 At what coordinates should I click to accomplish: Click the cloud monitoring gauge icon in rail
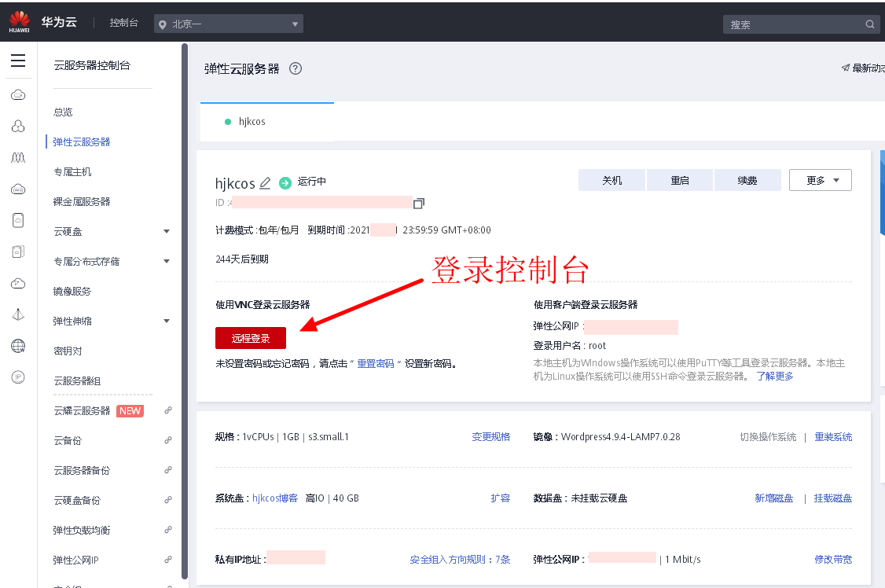[x=18, y=283]
